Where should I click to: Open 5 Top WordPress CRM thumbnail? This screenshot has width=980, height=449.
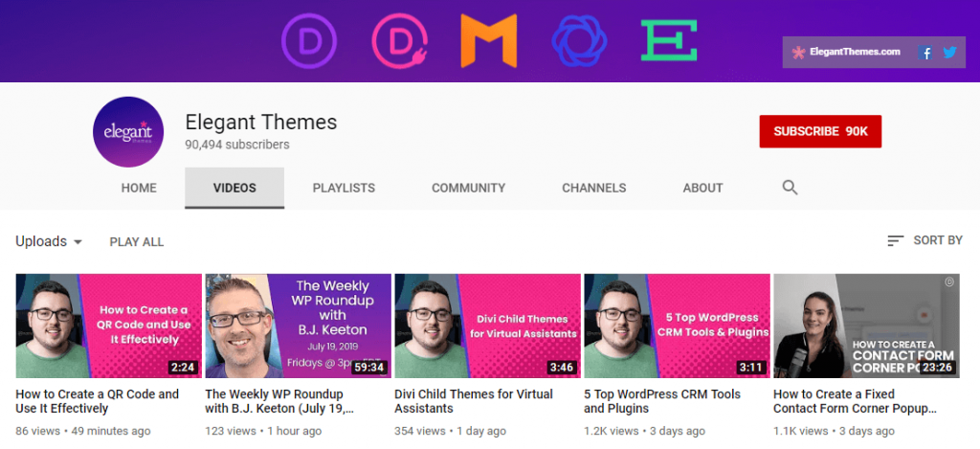(x=677, y=326)
